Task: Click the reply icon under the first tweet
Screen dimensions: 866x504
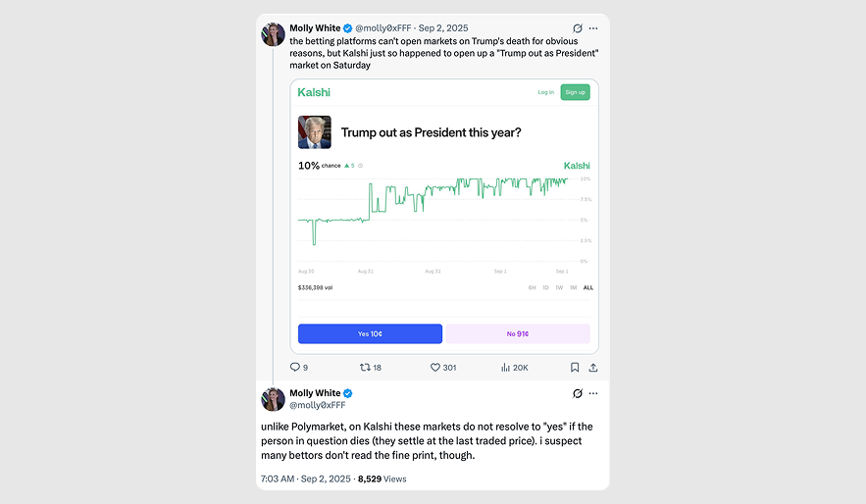Action: click(294, 368)
